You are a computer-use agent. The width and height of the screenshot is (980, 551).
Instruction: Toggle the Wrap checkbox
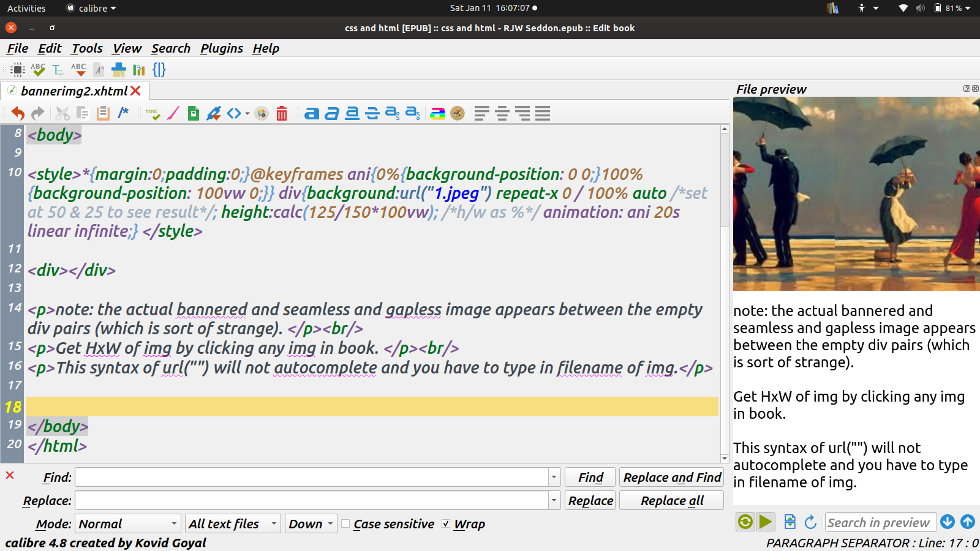tap(446, 524)
